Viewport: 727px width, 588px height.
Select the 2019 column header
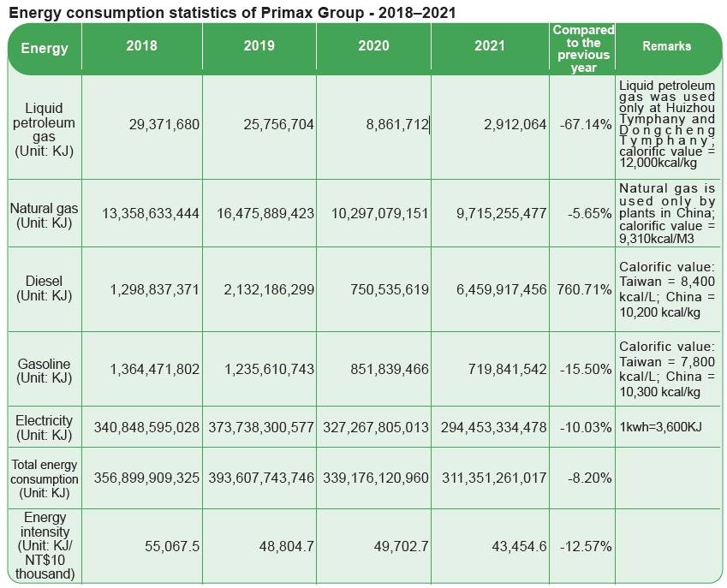(258, 49)
